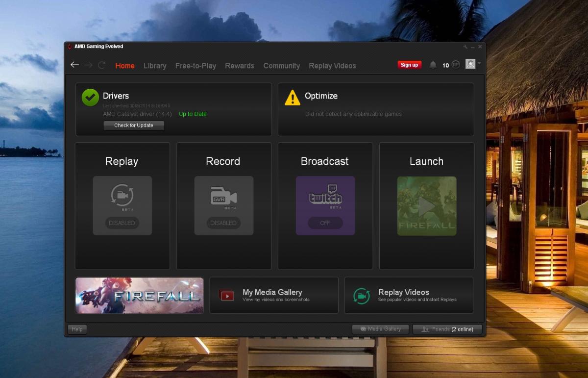Screen dimensions: 588x378
Task: Open My Media Gallery panel
Action: coord(274,295)
